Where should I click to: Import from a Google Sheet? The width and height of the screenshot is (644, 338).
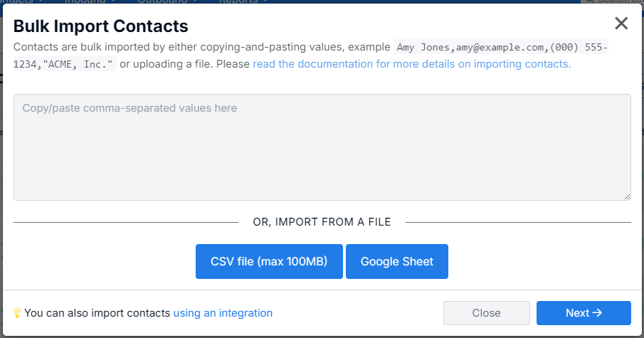[x=396, y=261]
